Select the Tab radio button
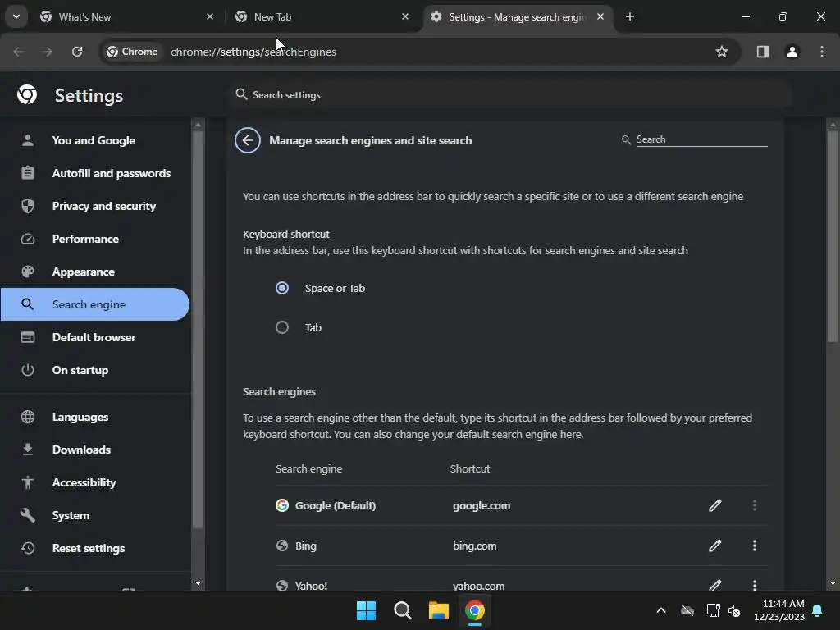840x630 pixels. coord(282,327)
